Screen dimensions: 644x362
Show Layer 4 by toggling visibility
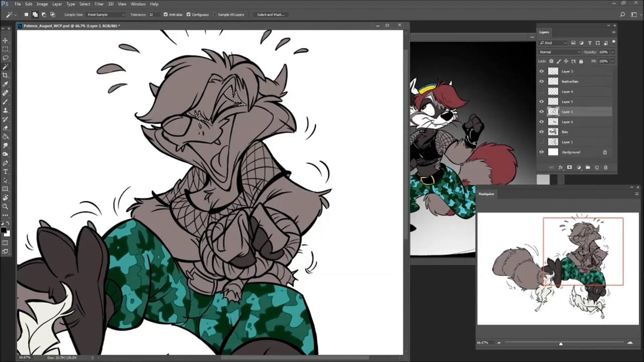541,91
